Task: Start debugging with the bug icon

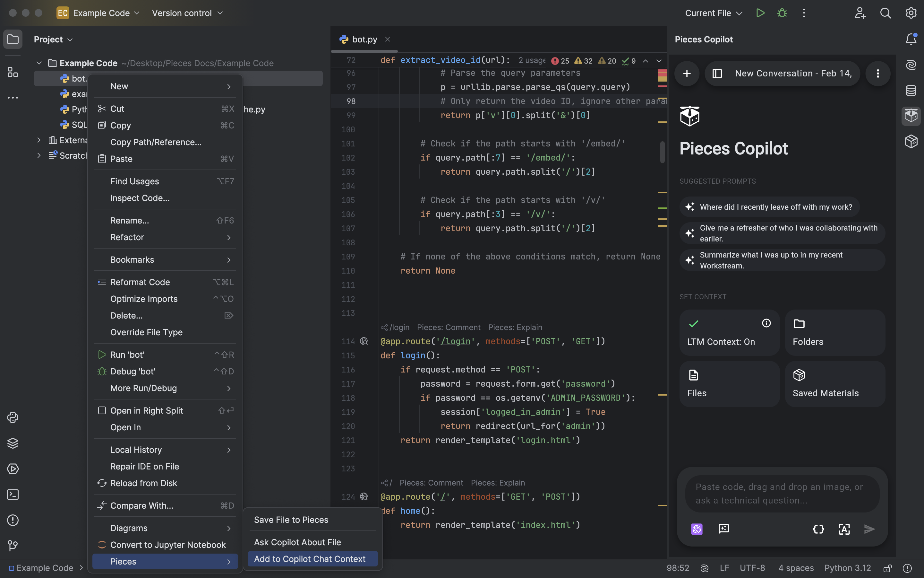Action: click(782, 13)
